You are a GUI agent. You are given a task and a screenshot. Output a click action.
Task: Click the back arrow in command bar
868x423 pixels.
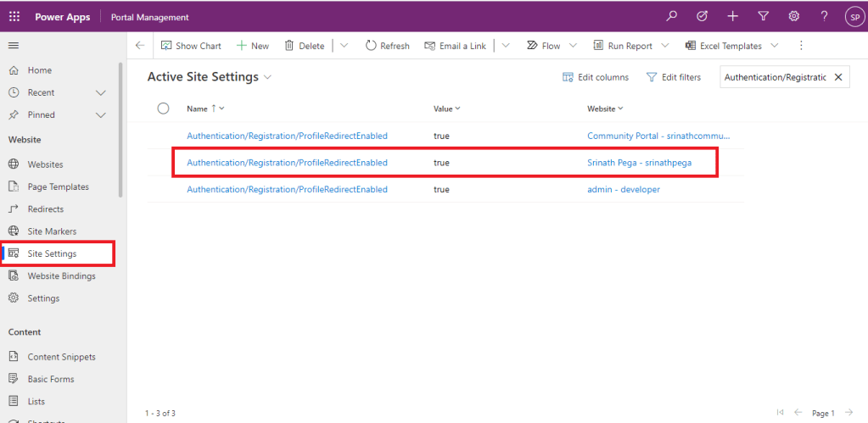click(x=140, y=46)
